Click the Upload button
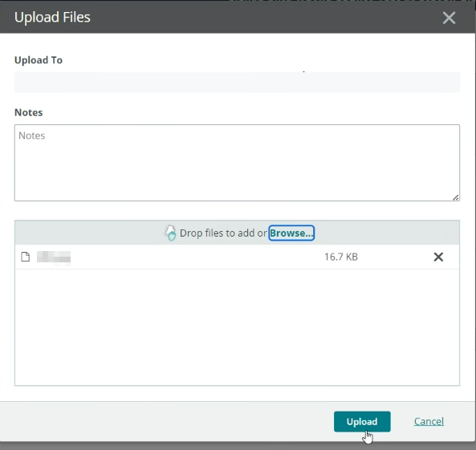This screenshot has height=450, width=476. 362,421
